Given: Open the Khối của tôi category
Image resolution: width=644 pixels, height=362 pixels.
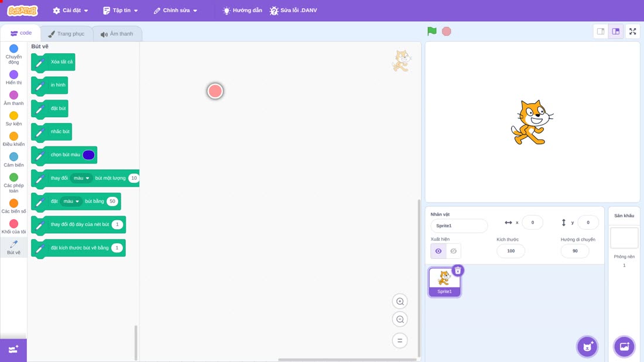Looking at the screenshot, I should (x=13, y=227).
